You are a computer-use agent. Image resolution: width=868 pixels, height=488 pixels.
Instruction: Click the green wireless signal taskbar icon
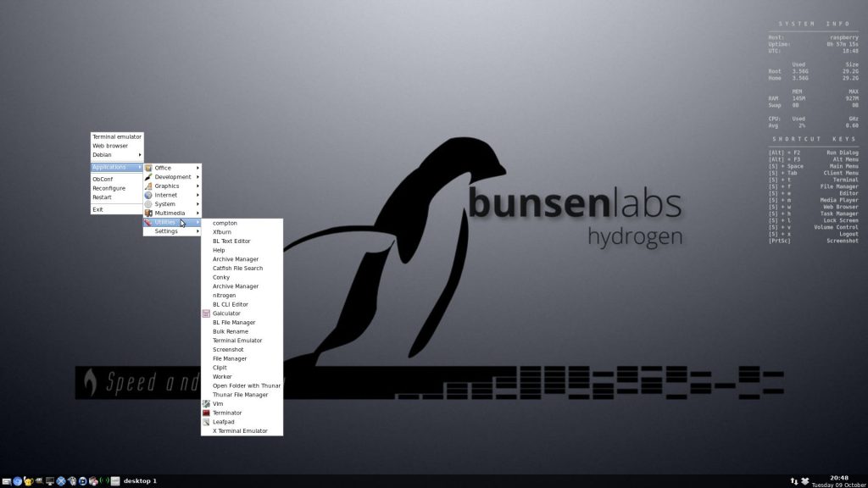click(x=104, y=481)
